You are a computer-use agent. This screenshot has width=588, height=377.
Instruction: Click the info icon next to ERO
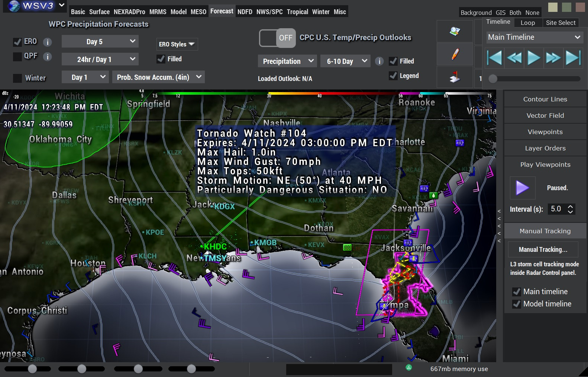coord(47,42)
